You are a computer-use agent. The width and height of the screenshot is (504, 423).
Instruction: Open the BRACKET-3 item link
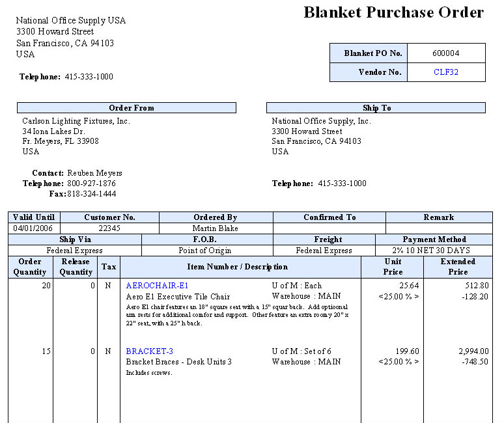[x=149, y=351]
